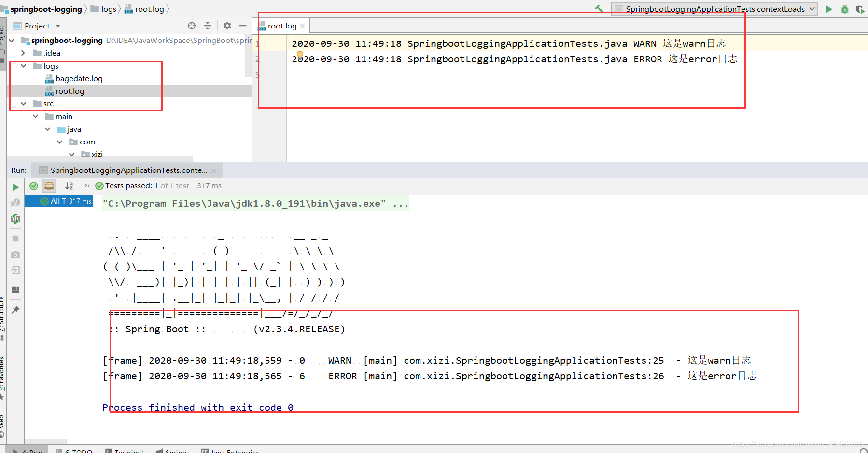Viewport: 868px width, 453px height.
Task: Close the SpringbootLoggingApplicationTests run tab
Action: click(213, 170)
